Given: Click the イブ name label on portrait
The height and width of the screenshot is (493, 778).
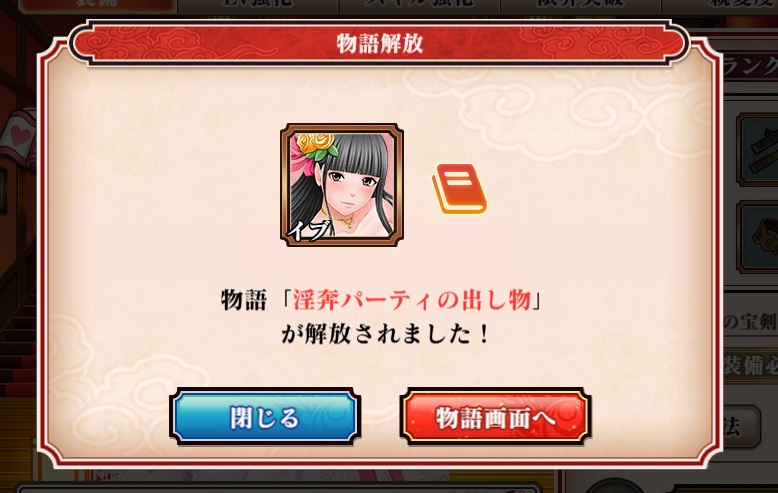Looking at the screenshot, I should coord(309,230).
